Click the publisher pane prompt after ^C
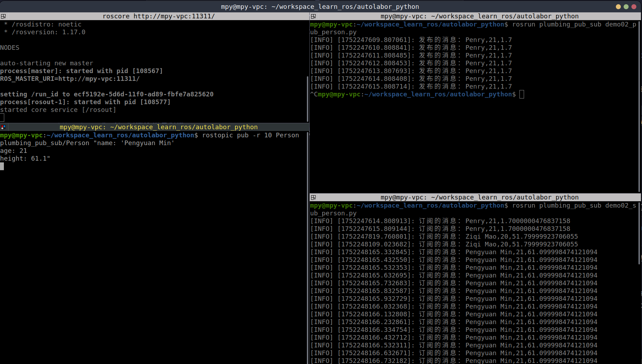 coord(522,94)
